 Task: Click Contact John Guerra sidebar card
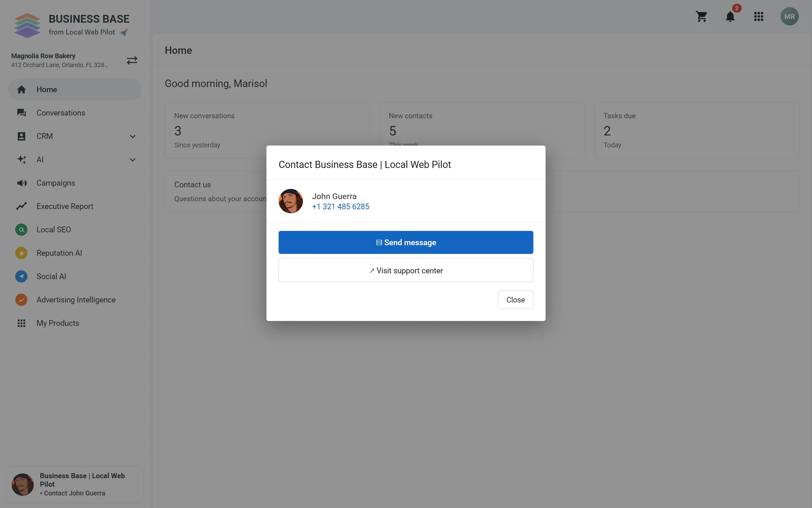pyautogui.click(x=75, y=485)
